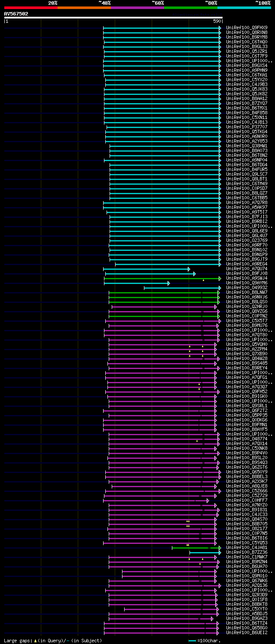
Task: Click the green alignment bar for UniRef100_B8LNW7
Action: coord(164,293)
